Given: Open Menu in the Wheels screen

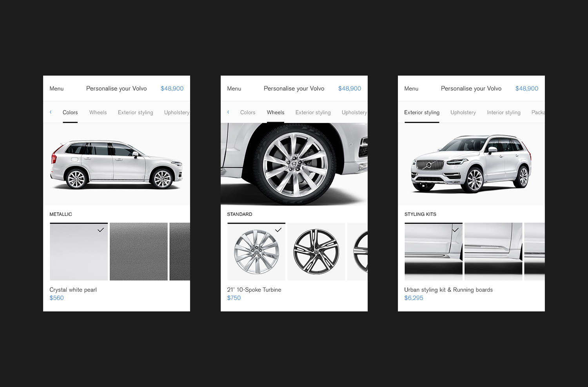Looking at the screenshot, I should [x=234, y=89].
